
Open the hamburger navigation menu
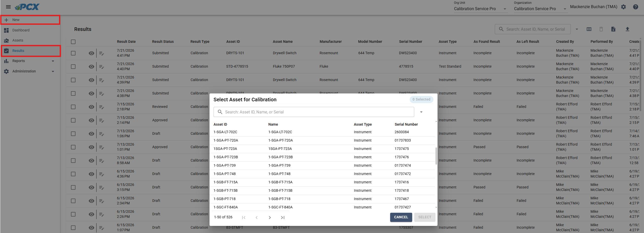(8, 7)
